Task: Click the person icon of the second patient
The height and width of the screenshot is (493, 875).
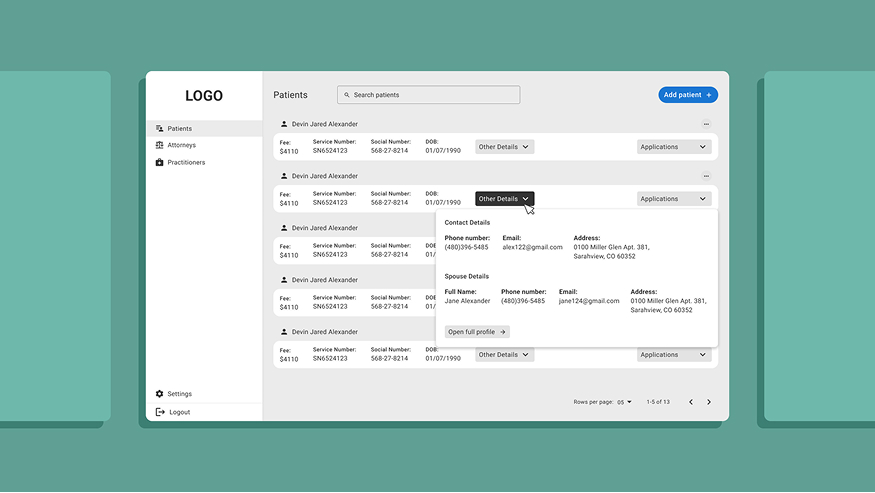Action: (284, 176)
